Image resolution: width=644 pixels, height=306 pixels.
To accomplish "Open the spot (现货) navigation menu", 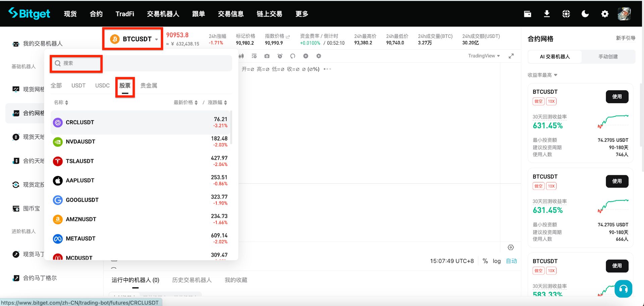I will tap(70, 14).
